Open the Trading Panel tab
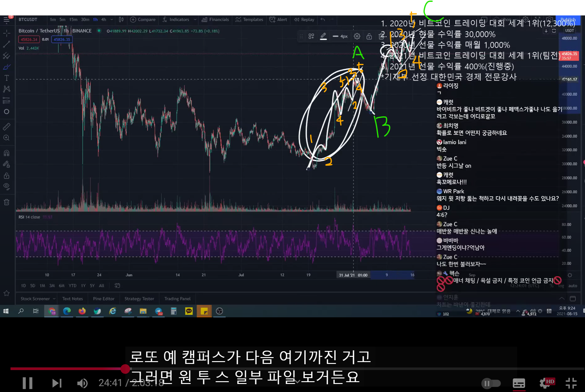Image resolution: width=585 pixels, height=392 pixels. pyautogui.click(x=177, y=299)
